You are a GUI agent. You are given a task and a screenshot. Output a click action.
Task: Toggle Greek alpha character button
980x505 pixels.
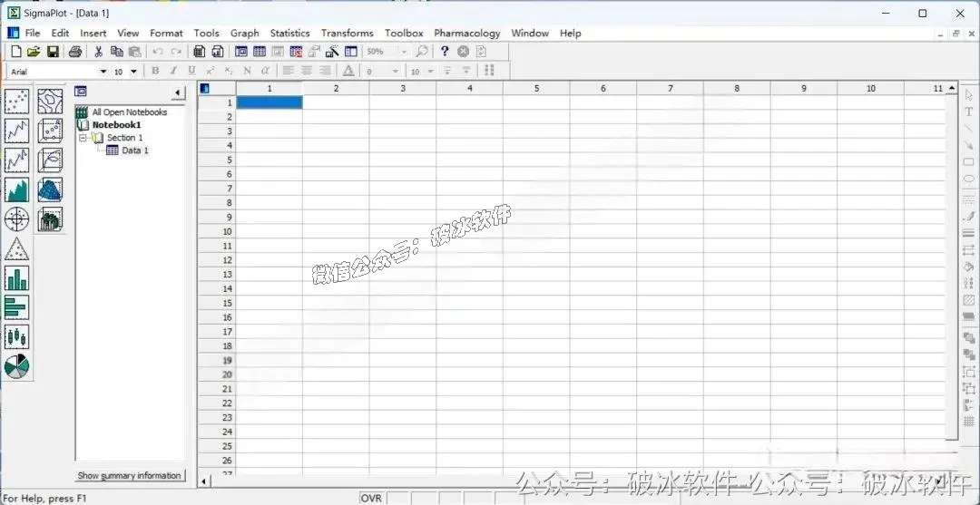(265, 71)
